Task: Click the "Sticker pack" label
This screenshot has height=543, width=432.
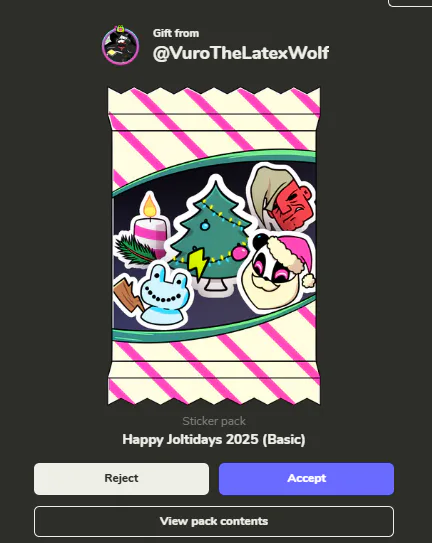Action: click(214, 421)
